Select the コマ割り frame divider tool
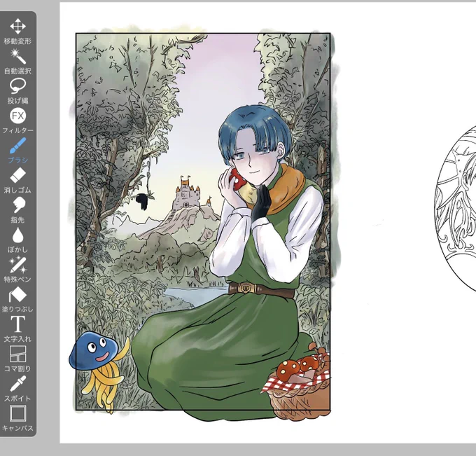 tap(17, 359)
